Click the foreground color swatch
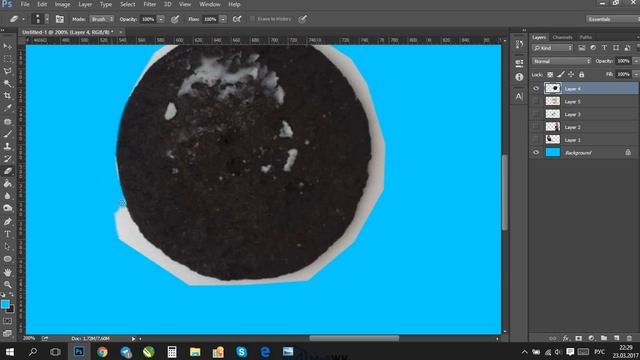Screen dimensions: 640x360 5,304
